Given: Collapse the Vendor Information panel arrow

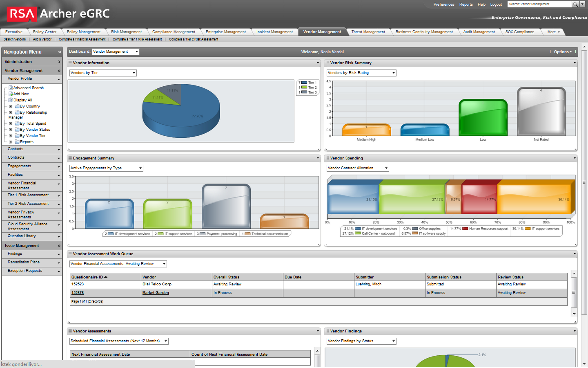Looking at the screenshot, I should pos(318,63).
